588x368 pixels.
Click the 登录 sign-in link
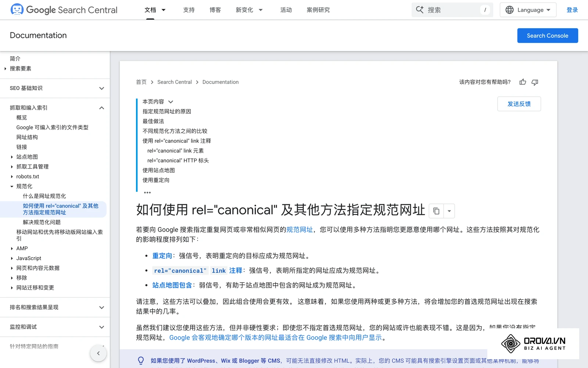tap(572, 10)
